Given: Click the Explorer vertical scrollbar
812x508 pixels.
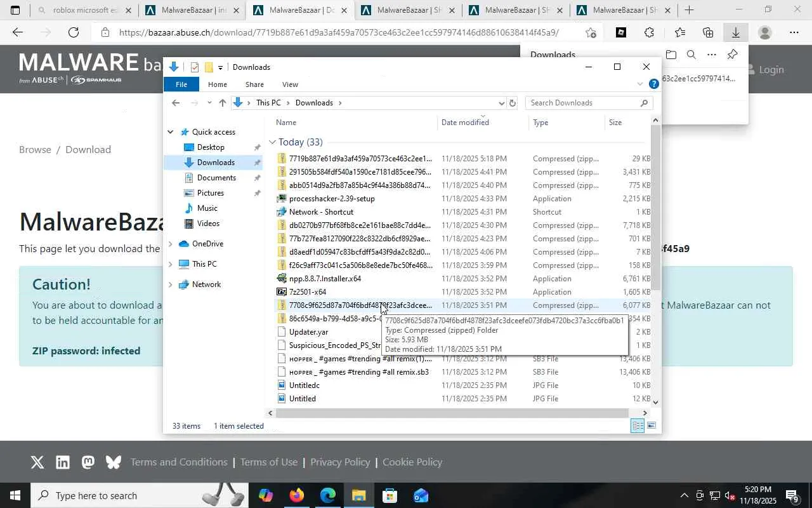Looking at the screenshot, I should [655, 206].
